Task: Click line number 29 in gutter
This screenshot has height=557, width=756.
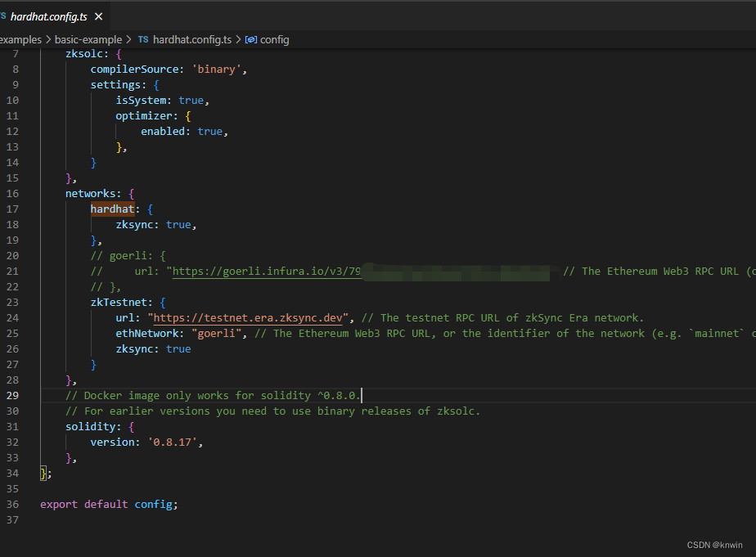Action: point(12,396)
